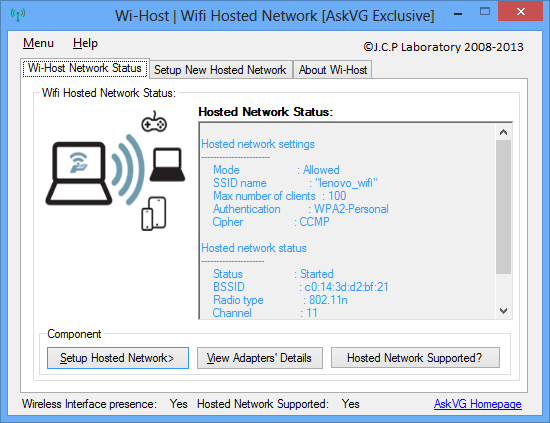Click the status panel scrollbar thumb

(x=503, y=207)
